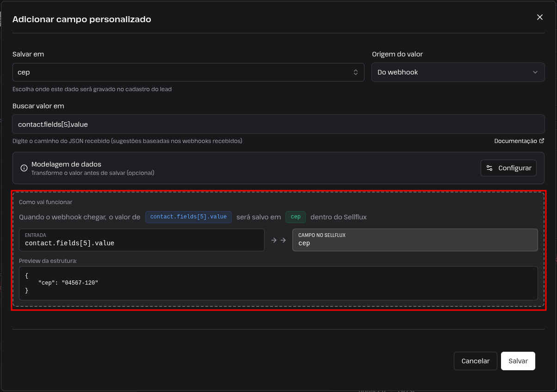Click the Preview da estrutura JSON block
557x392 pixels.
click(278, 283)
